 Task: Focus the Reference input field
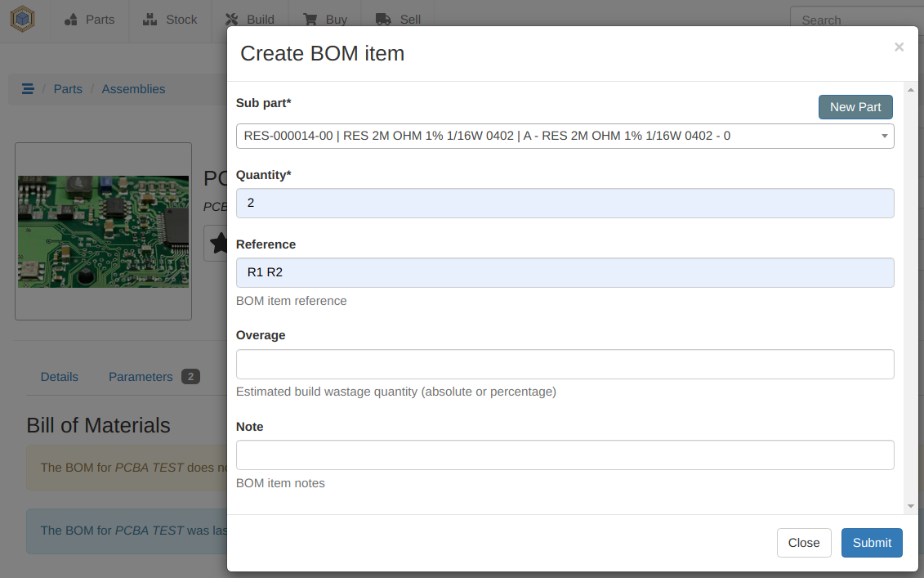[565, 272]
